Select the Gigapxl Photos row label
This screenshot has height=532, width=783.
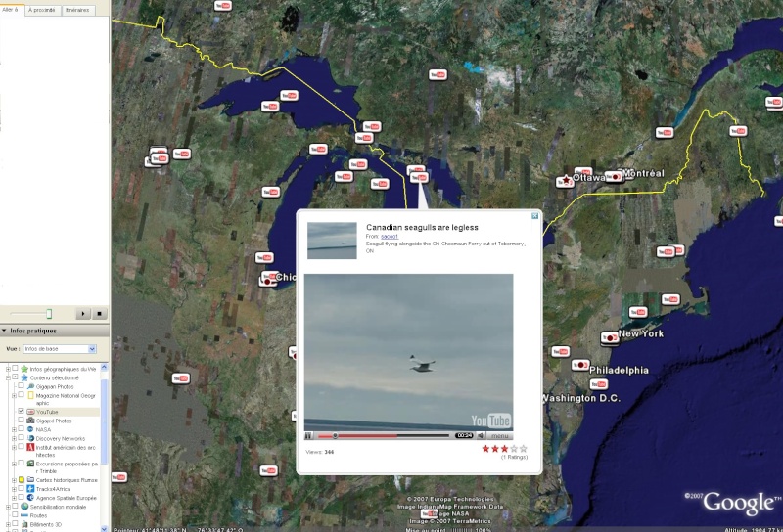tap(54, 421)
